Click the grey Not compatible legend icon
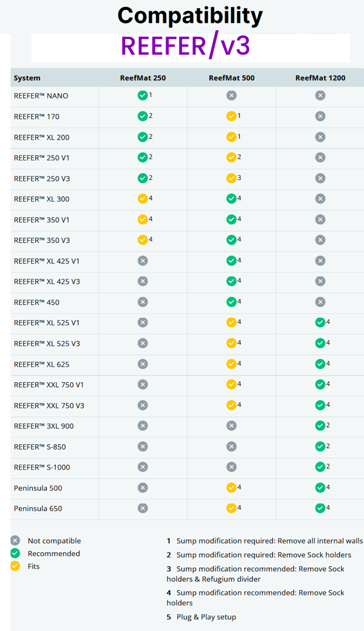Screen dimensions: 364x631 pos(15,541)
